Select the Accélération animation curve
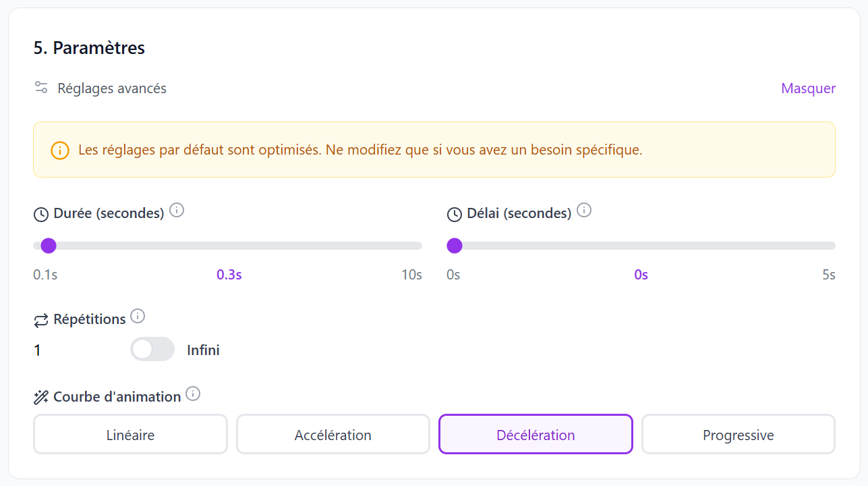 coord(332,435)
